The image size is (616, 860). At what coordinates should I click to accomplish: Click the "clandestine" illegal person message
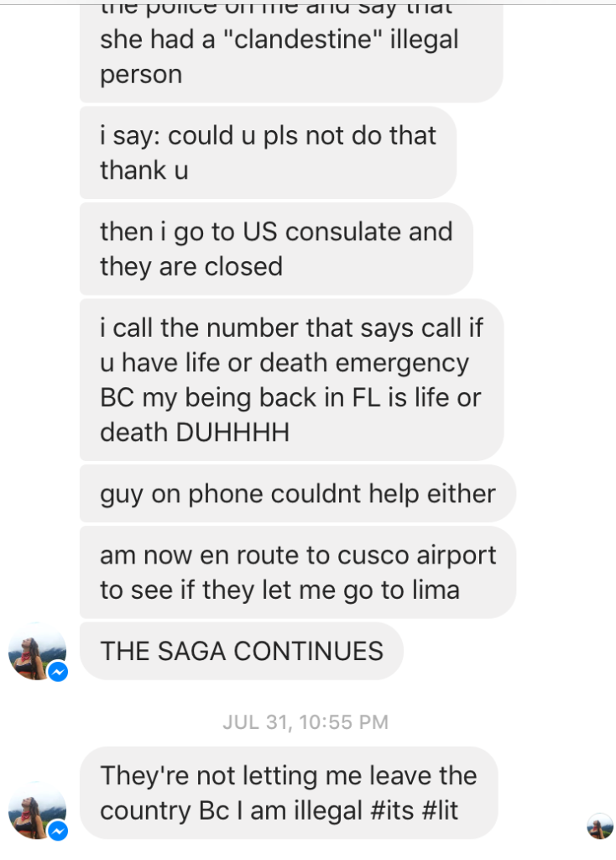pyautogui.click(x=291, y=51)
